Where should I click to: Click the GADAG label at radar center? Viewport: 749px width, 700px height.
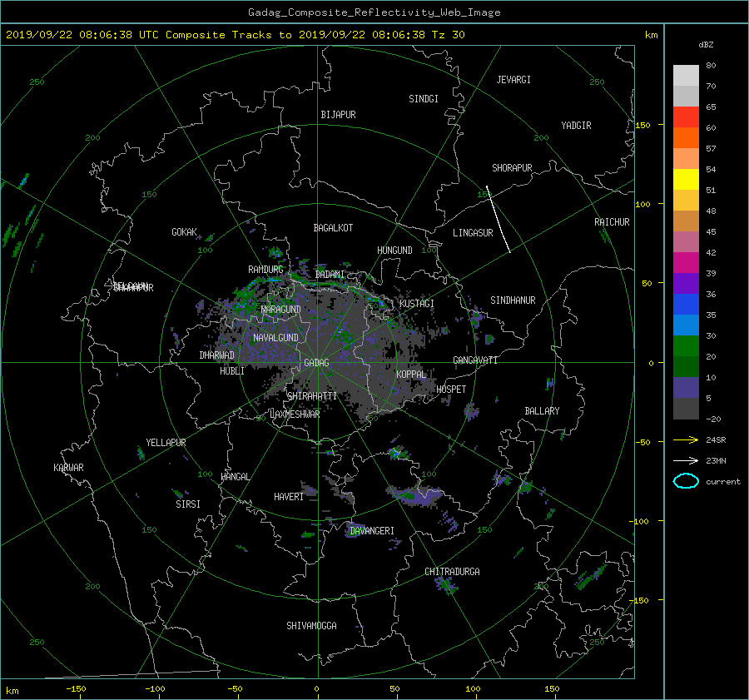click(x=316, y=363)
